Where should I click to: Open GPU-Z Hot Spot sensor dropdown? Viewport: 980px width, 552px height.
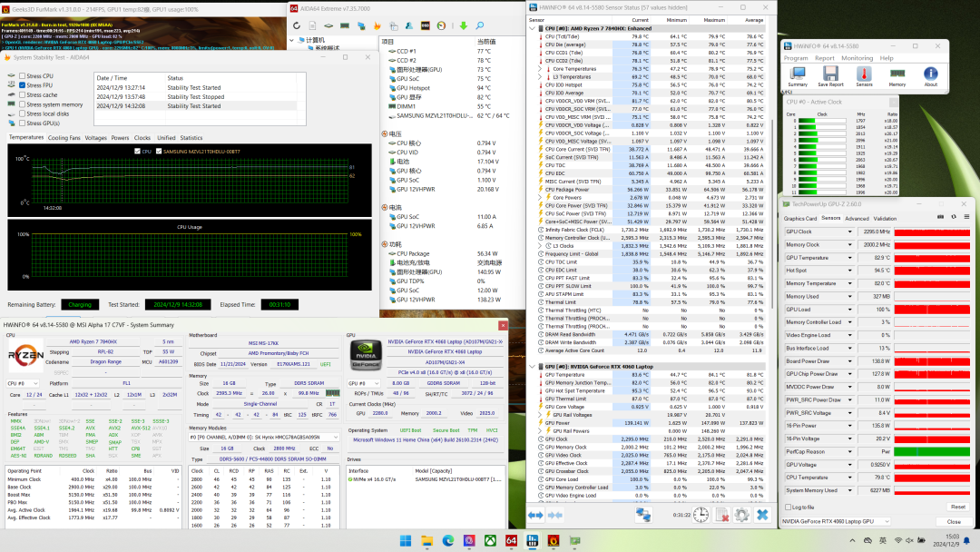click(850, 271)
